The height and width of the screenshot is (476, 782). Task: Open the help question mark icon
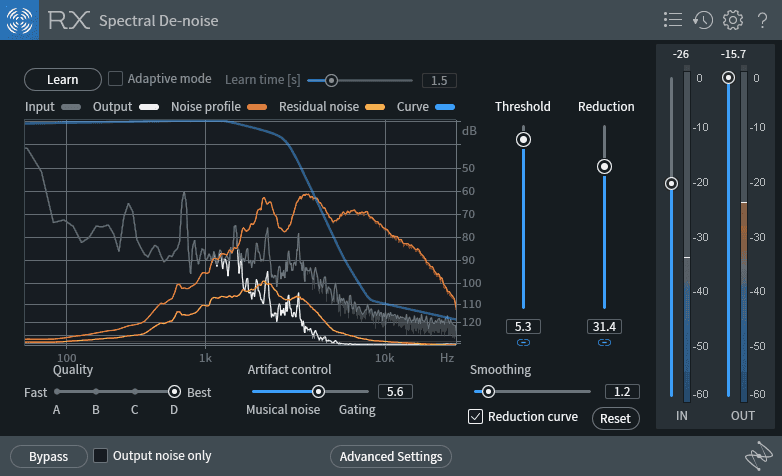[x=762, y=20]
